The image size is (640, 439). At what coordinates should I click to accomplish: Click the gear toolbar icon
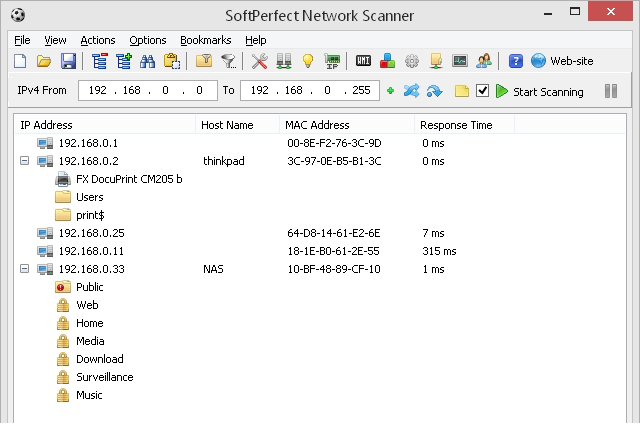pyautogui.click(x=412, y=61)
